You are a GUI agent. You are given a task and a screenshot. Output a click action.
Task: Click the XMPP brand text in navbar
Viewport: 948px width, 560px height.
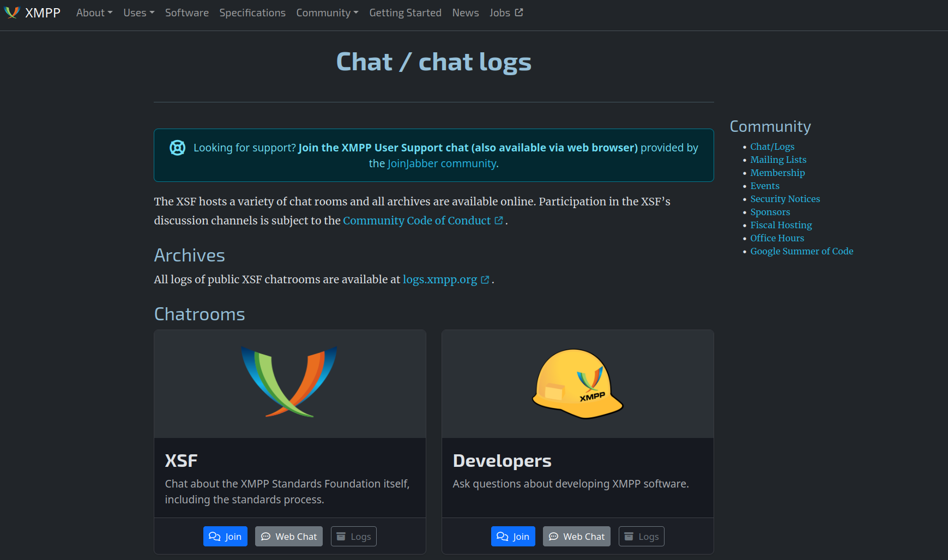(x=43, y=13)
